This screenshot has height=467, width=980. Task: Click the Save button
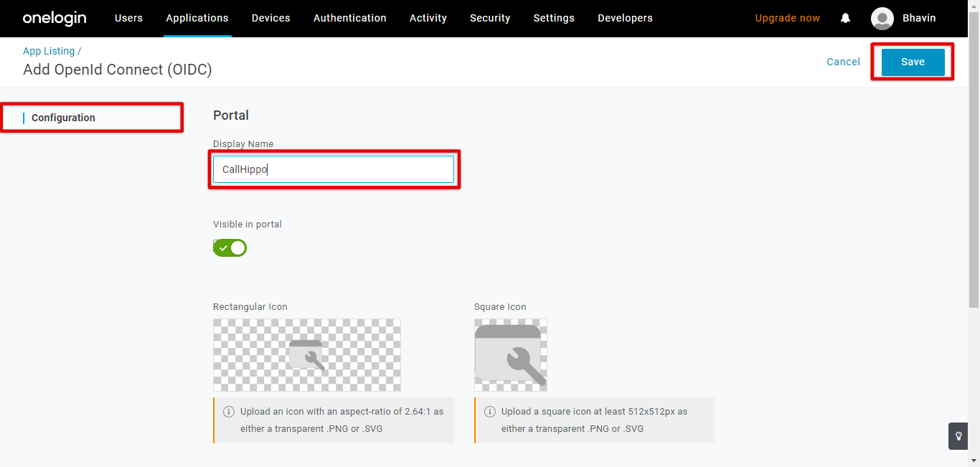click(913, 62)
